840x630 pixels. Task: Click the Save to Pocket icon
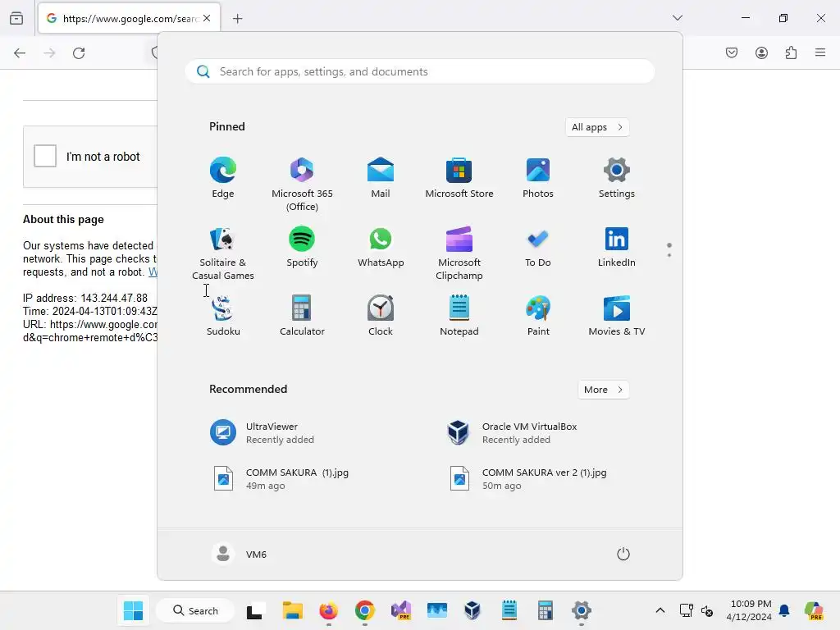click(x=732, y=52)
